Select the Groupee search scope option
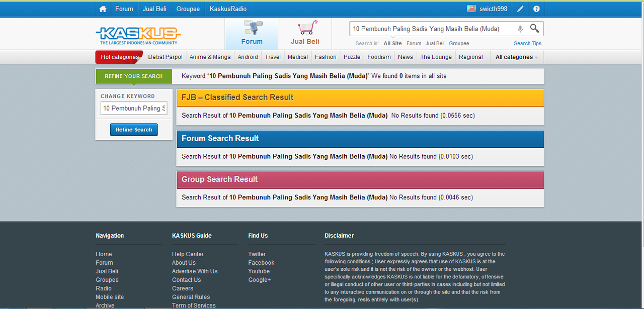This screenshot has height=309, width=644. click(459, 44)
